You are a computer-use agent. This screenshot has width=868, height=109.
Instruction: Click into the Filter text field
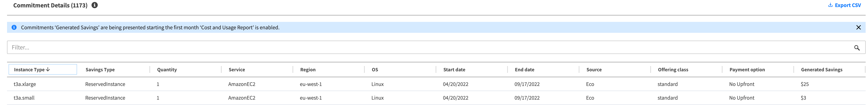coord(404,47)
